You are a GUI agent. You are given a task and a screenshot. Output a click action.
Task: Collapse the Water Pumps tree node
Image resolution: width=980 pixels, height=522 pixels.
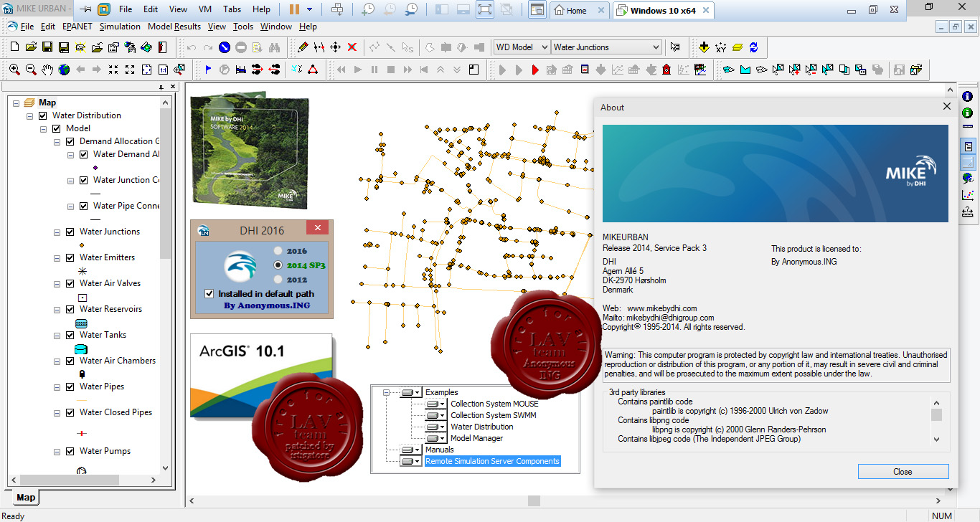(57, 451)
